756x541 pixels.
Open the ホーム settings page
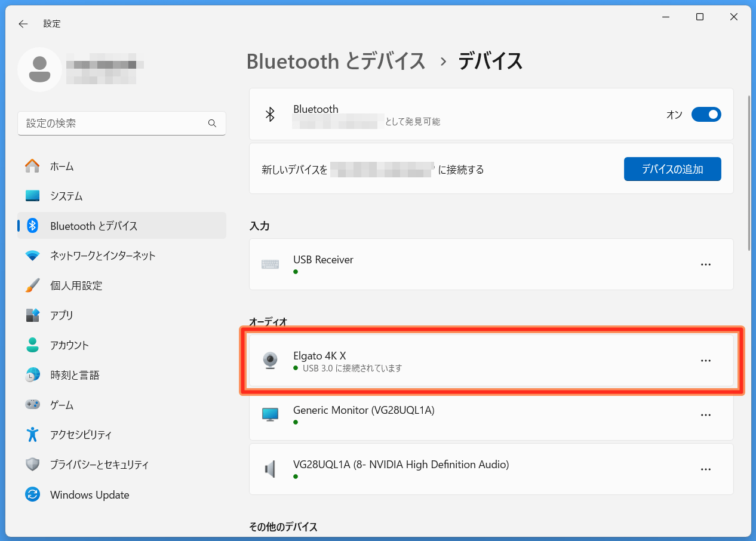pos(122,166)
